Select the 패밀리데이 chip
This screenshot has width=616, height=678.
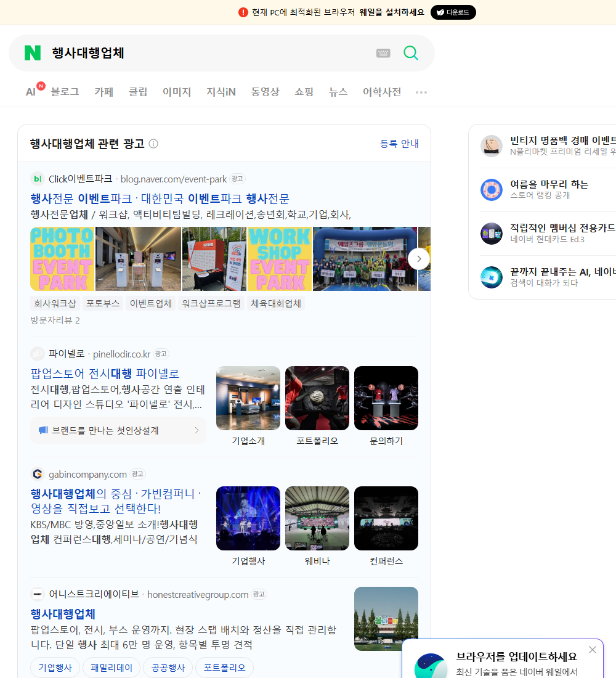(111, 668)
